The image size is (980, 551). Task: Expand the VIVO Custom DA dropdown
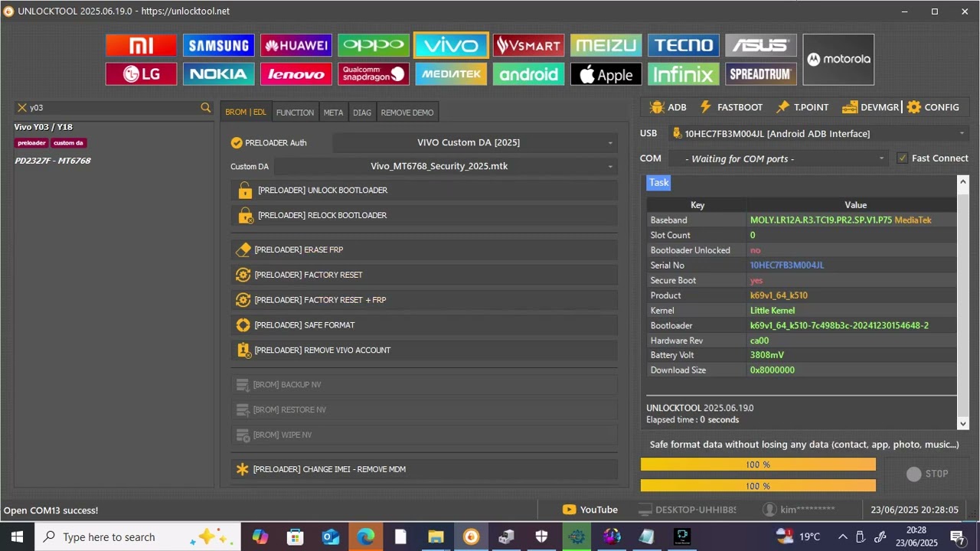point(474,142)
